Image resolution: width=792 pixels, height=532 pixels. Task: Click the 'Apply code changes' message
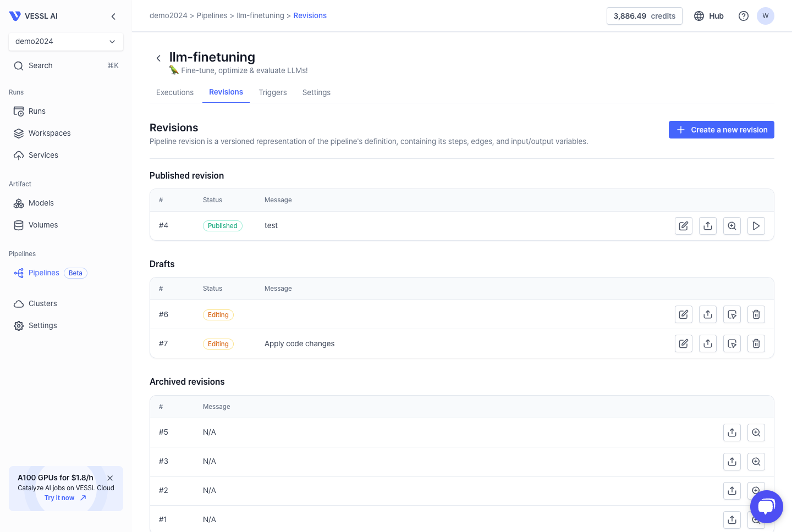300,343
